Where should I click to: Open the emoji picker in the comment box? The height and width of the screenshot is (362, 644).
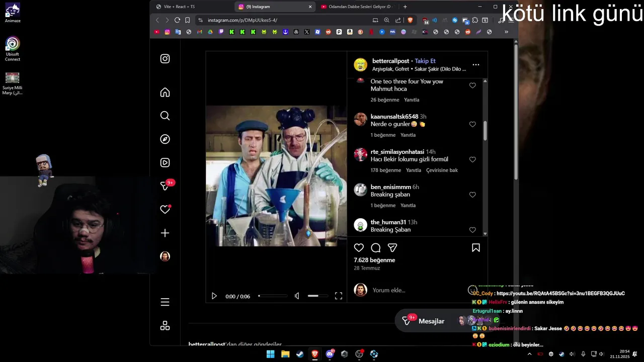pyautogui.click(x=472, y=290)
